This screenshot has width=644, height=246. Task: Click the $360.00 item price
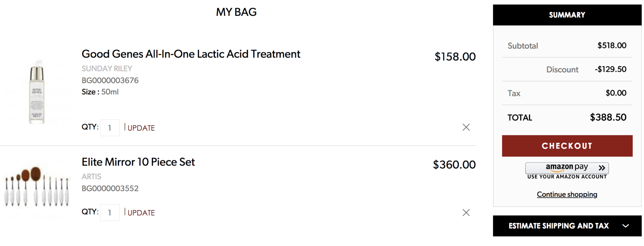[454, 165]
